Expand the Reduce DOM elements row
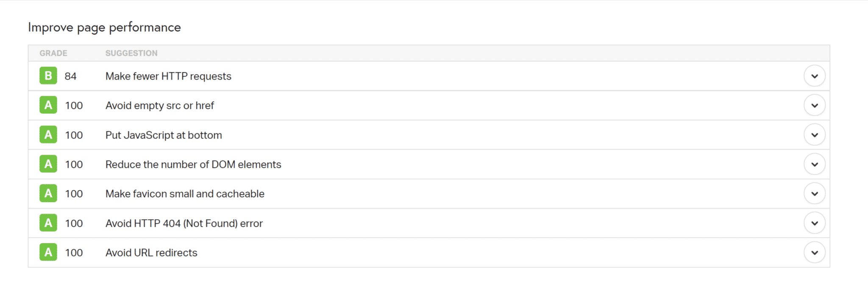The image size is (868, 292). (x=815, y=164)
